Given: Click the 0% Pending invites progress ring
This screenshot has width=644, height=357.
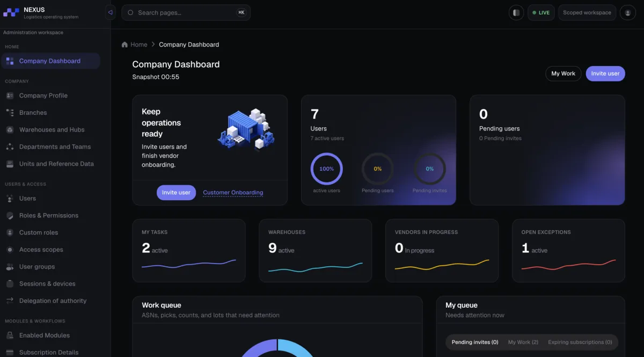Looking at the screenshot, I should click(430, 169).
